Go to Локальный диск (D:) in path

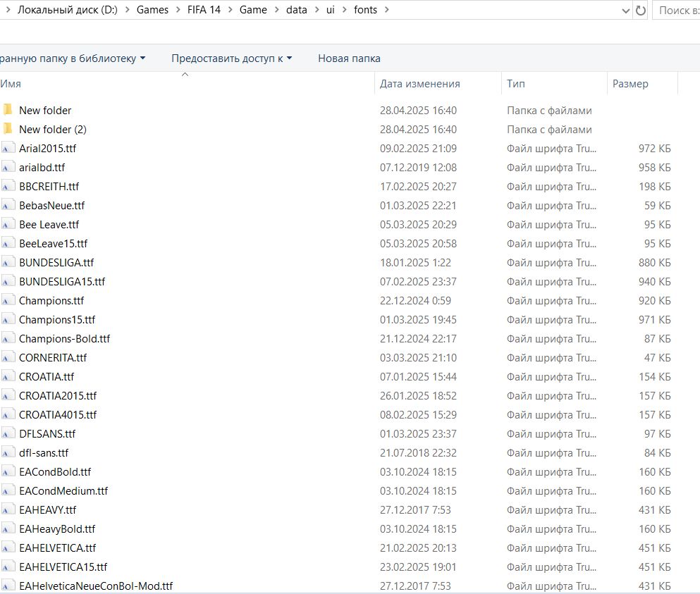coord(68,10)
